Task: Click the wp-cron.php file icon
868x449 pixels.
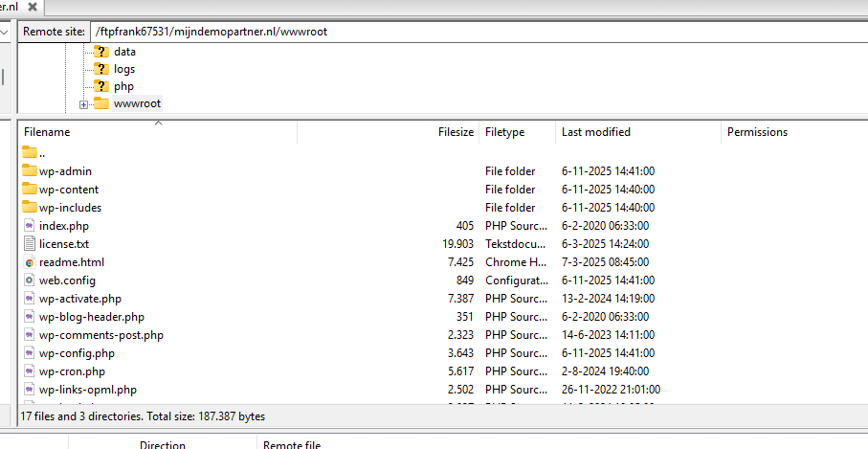Action: click(30, 371)
